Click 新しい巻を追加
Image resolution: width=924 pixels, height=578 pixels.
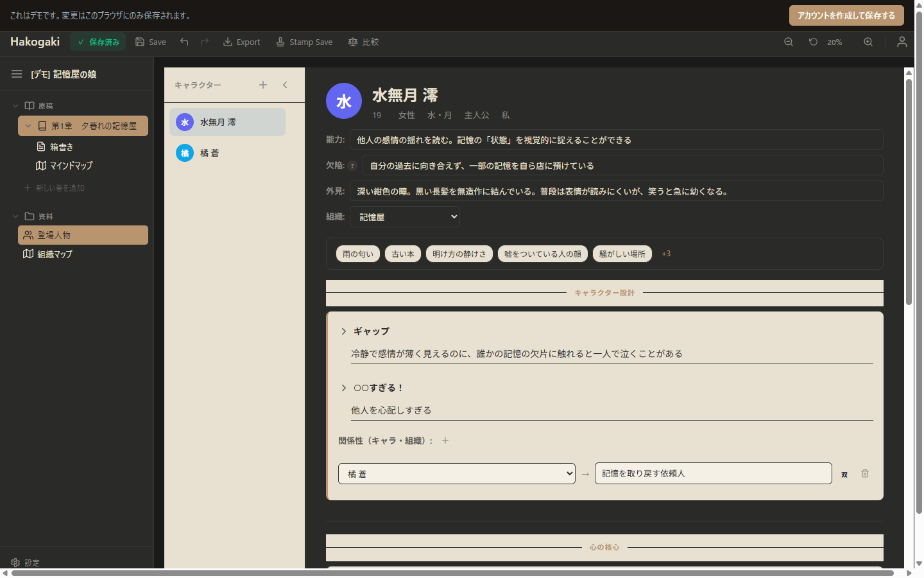[54, 188]
